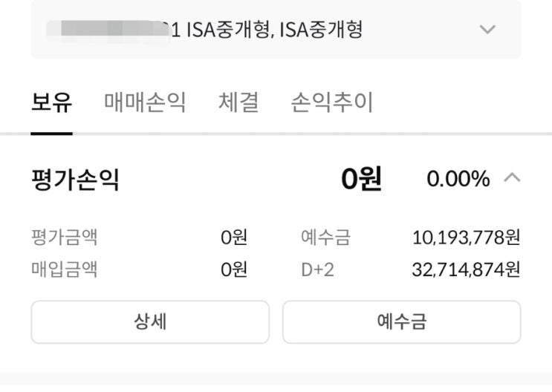This screenshot has width=552, height=392.
Task: Select the 매입금액 label
Action: [x=64, y=269]
